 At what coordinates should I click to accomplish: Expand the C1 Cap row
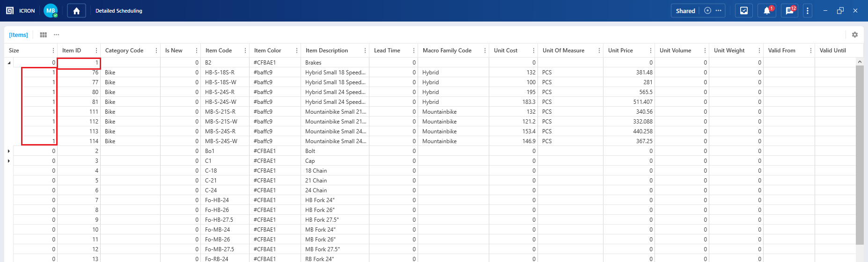[x=9, y=161]
